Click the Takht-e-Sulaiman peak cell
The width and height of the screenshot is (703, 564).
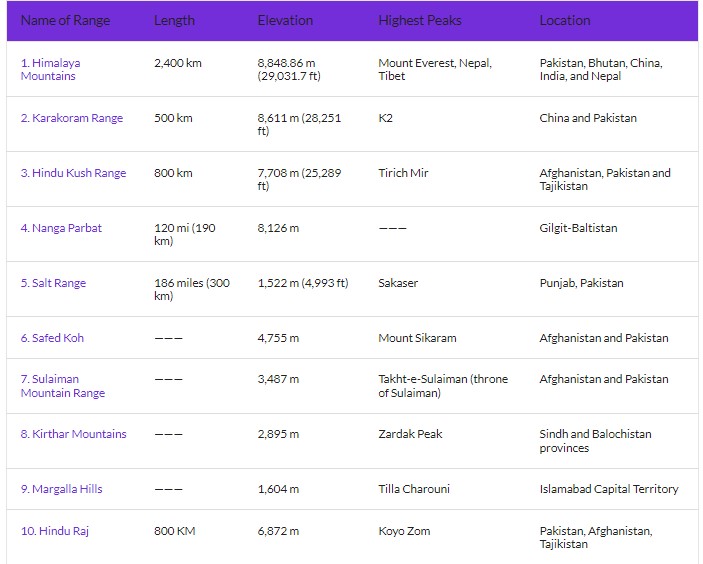pyautogui.click(x=443, y=386)
